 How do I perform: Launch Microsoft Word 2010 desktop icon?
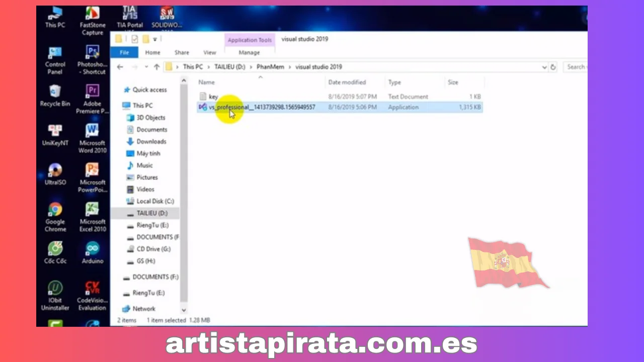pos(93,139)
